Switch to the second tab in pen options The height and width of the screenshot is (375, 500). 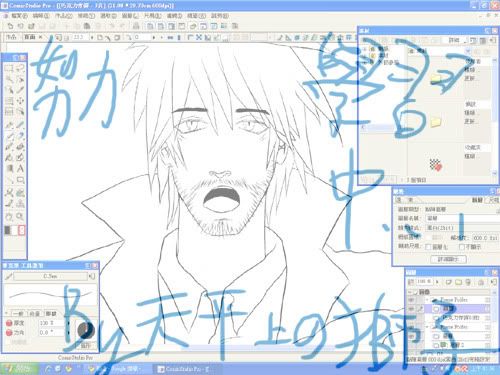(x=35, y=314)
